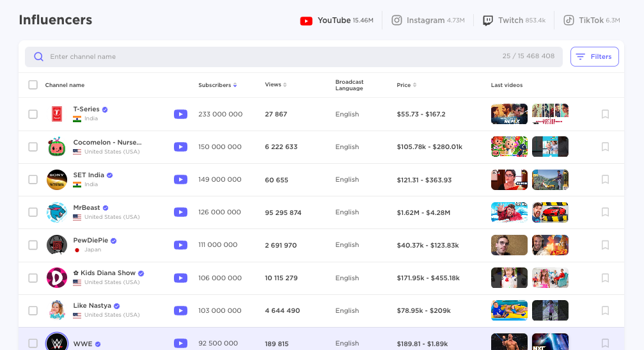Bookmark the Like Nastya channel

click(x=605, y=310)
